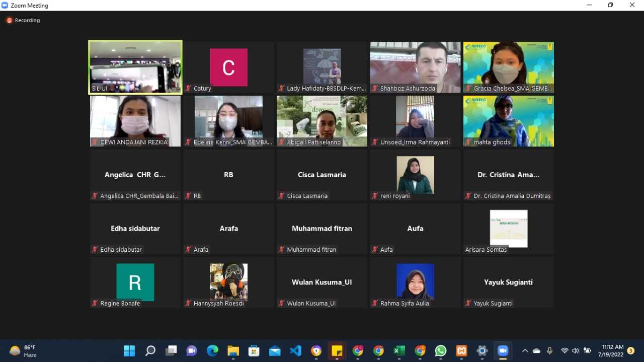Click the red Recording indicator icon
The image size is (644, 362).
pyautogui.click(x=9, y=21)
